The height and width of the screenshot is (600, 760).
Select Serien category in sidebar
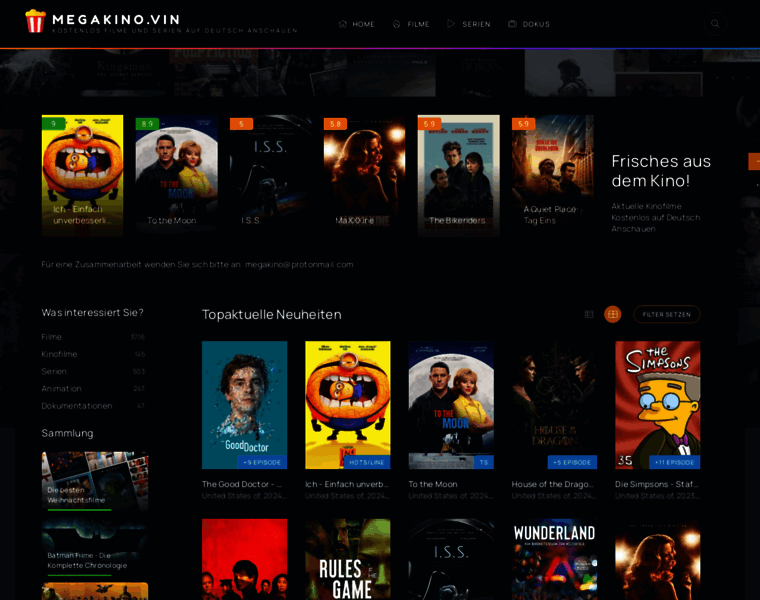[93, 371]
